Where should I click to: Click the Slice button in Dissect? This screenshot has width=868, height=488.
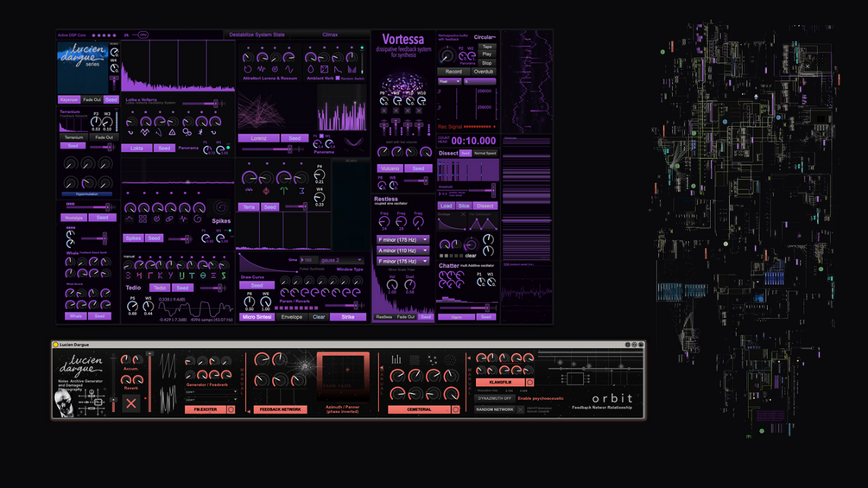(464, 206)
